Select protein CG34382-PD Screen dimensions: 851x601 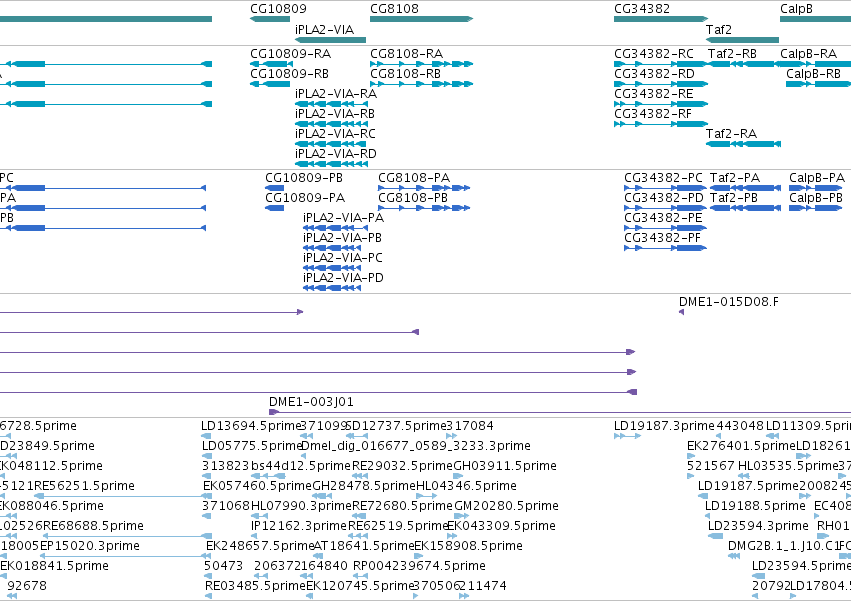pyautogui.click(x=664, y=198)
